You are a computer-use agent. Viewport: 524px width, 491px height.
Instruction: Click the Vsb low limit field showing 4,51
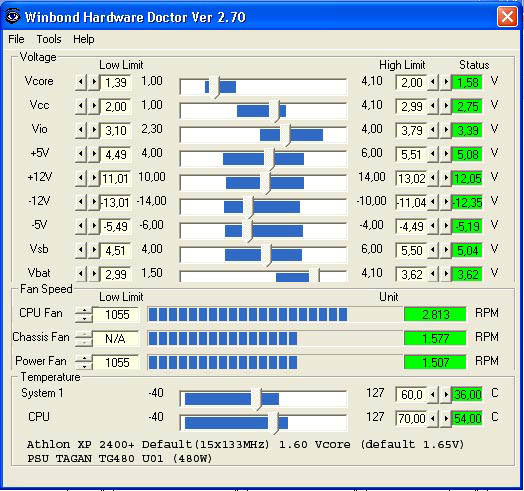tap(116, 251)
